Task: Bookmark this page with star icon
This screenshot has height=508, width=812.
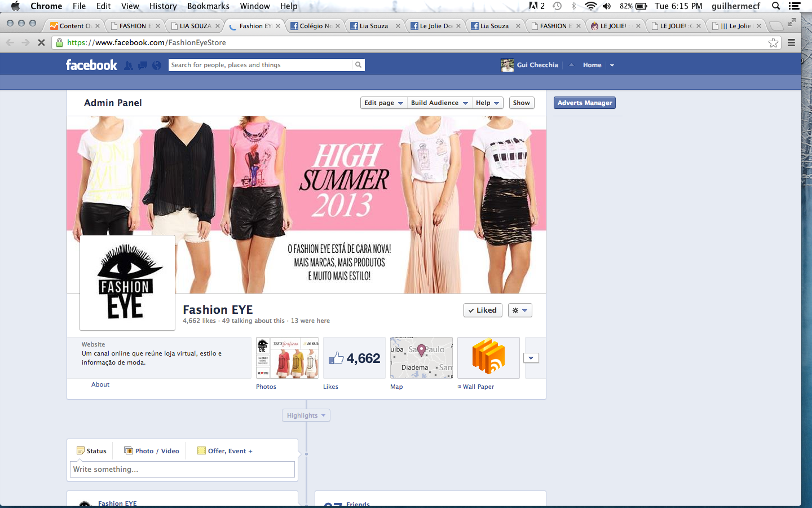Action: [773, 42]
